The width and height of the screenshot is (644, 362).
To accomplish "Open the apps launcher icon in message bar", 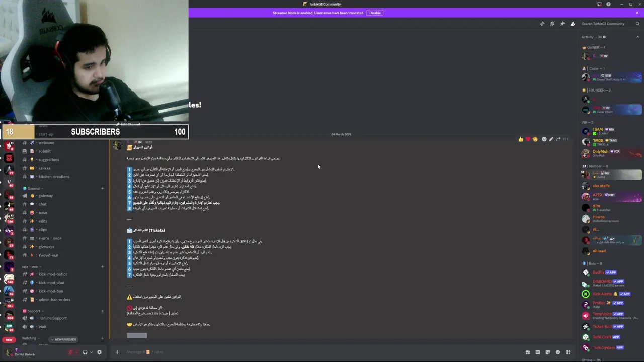I will tap(568, 352).
